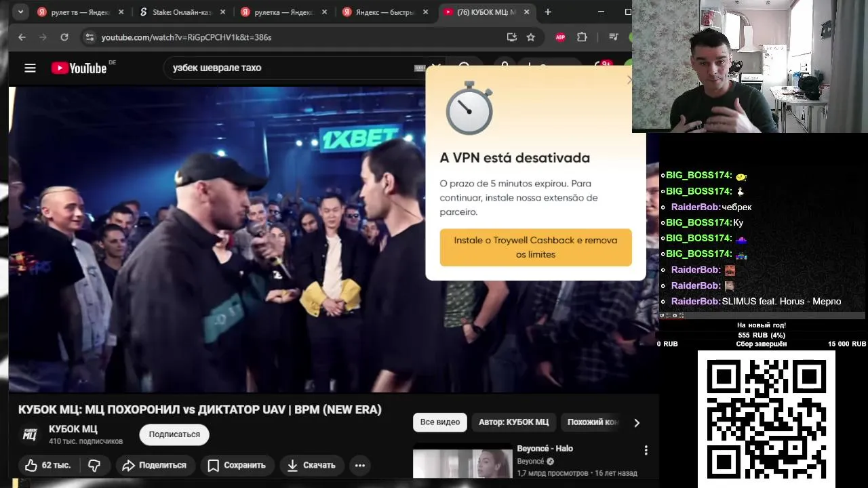Switch to the 'рулетка — Яндекс' tab
The width and height of the screenshot is (868, 488).
coord(285,12)
